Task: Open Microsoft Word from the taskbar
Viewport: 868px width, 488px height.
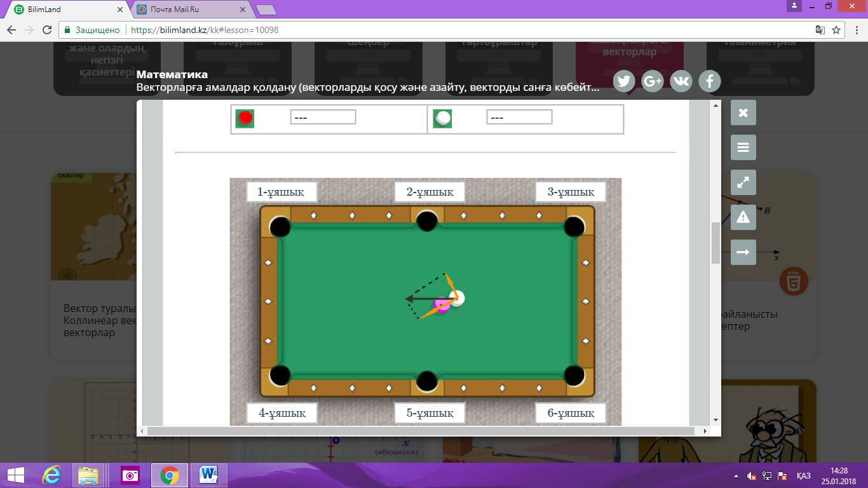Action: (x=208, y=475)
